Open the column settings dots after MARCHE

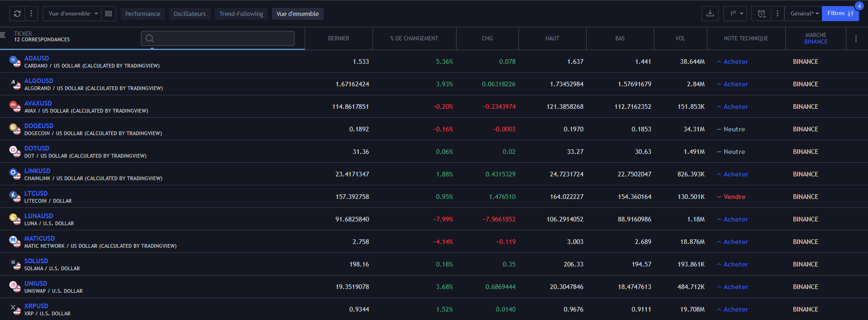pyautogui.click(x=856, y=38)
